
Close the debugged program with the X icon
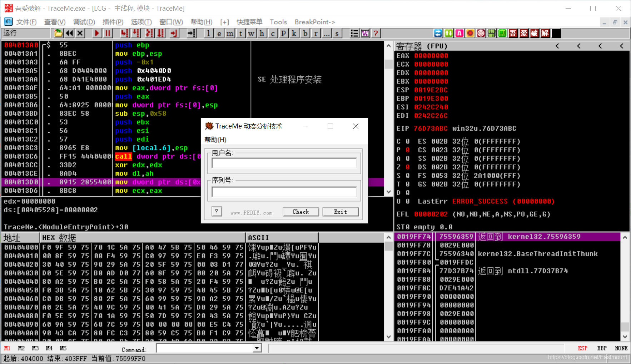80,33
